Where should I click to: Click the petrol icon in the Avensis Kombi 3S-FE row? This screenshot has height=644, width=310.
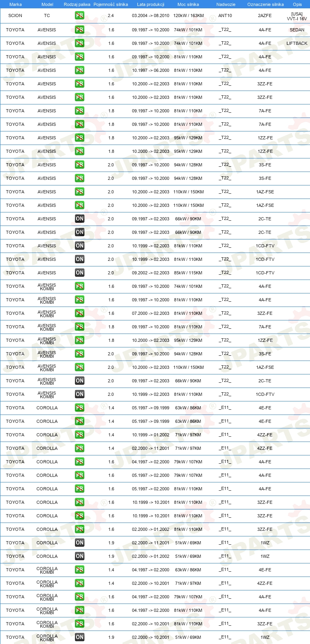(79, 354)
